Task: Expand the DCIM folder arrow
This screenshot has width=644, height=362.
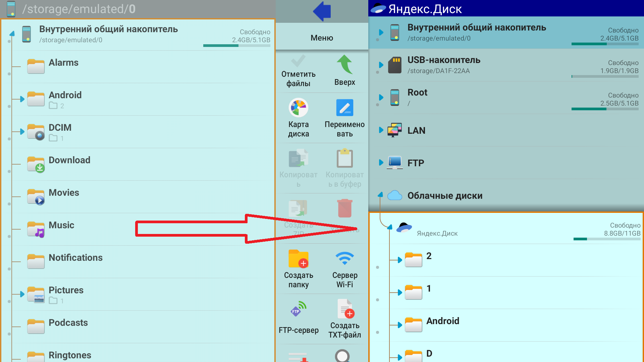Action: pos(22,132)
